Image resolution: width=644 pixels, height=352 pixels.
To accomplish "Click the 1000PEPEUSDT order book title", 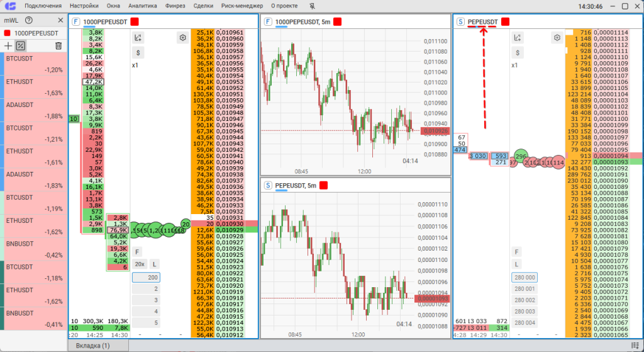I will click(105, 22).
